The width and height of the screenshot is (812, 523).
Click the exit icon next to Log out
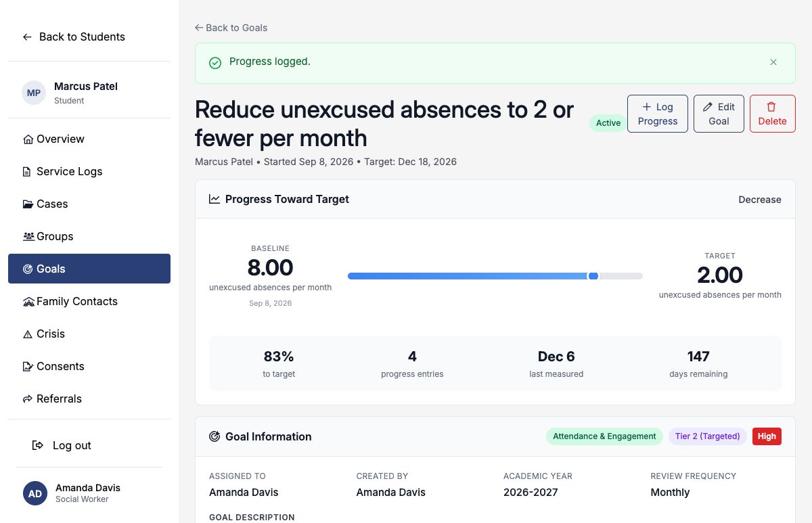(x=38, y=445)
